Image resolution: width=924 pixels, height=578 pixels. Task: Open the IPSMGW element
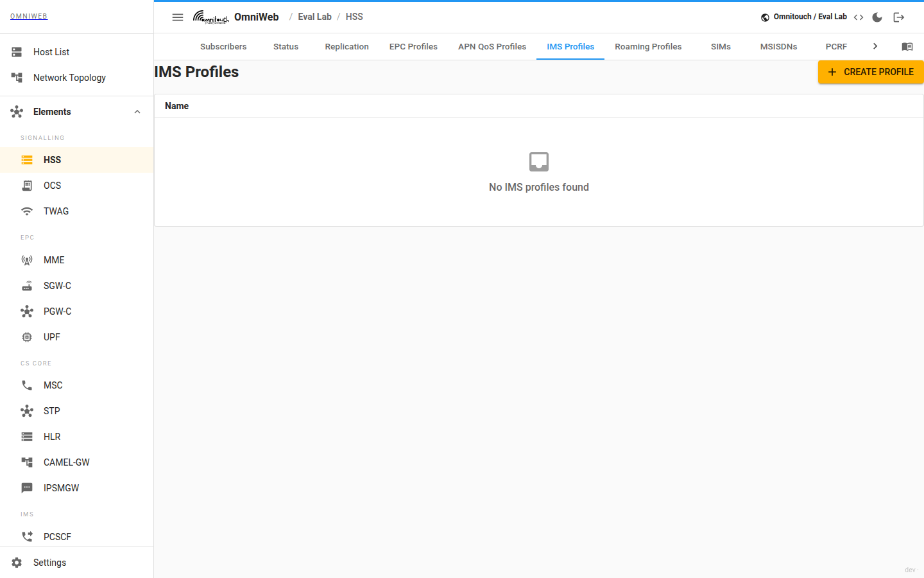click(x=77, y=488)
